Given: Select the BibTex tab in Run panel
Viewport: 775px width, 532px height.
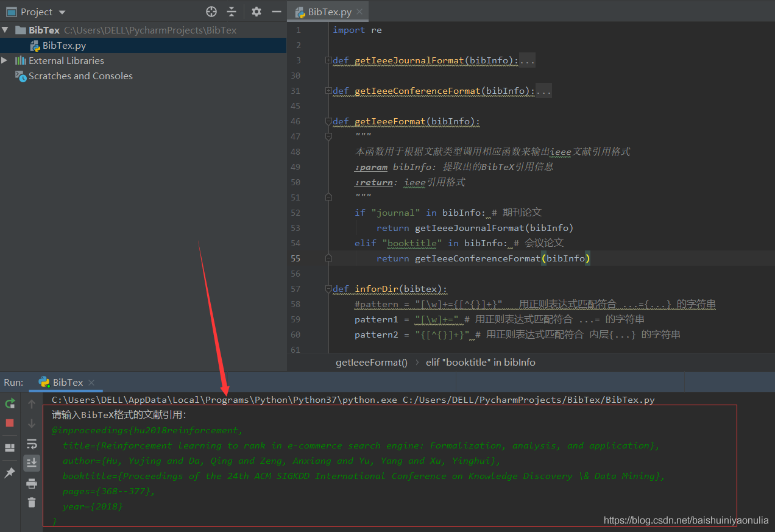Looking at the screenshot, I should click(x=67, y=382).
